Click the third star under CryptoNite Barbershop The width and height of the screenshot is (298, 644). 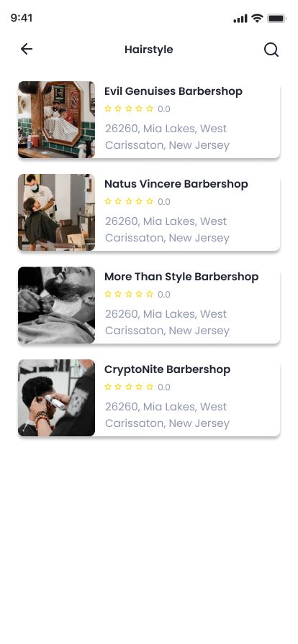click(x=129, y=387)
